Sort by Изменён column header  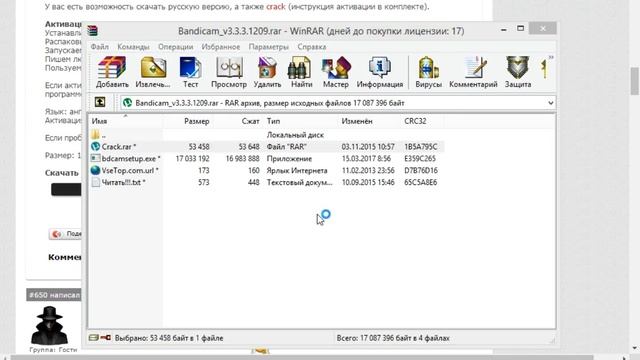pyautogui.click(x=369, y=121)
